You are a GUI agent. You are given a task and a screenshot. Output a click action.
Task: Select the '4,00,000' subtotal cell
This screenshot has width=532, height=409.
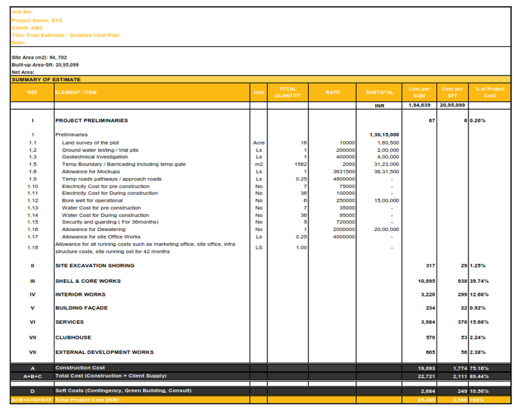pyautogui.click(x=388, y=157)
